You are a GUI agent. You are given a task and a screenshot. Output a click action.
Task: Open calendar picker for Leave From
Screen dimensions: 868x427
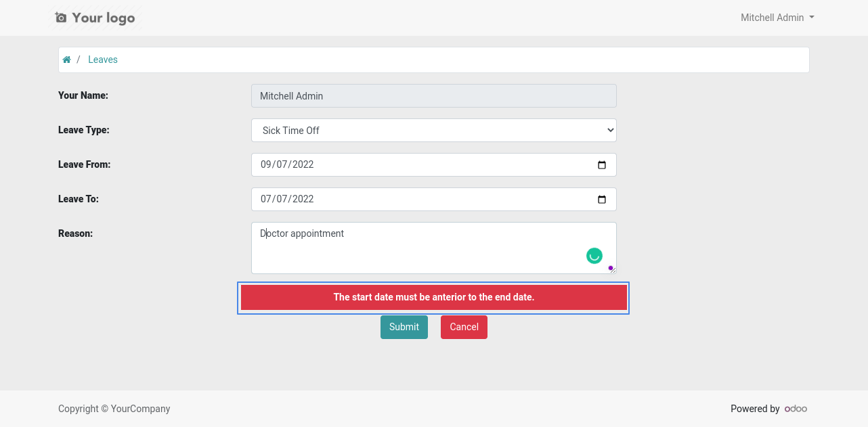tap(602, 164)
